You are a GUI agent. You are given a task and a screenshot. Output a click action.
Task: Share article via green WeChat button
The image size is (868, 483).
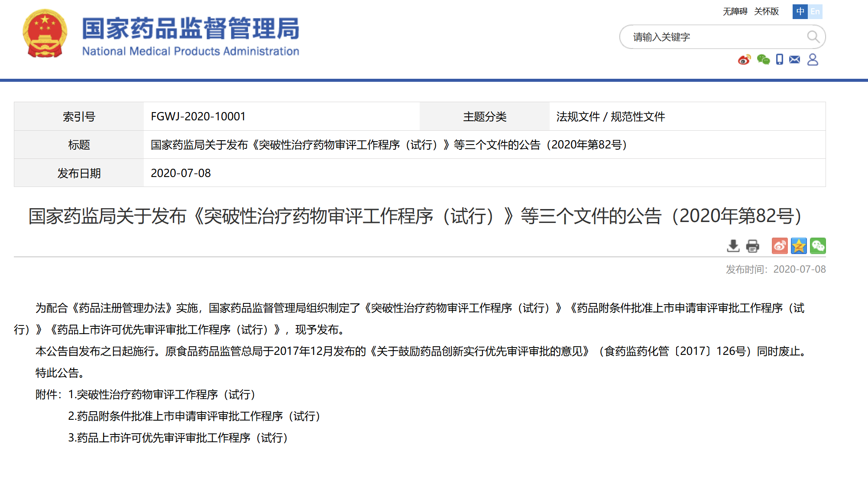coord(818,246)
